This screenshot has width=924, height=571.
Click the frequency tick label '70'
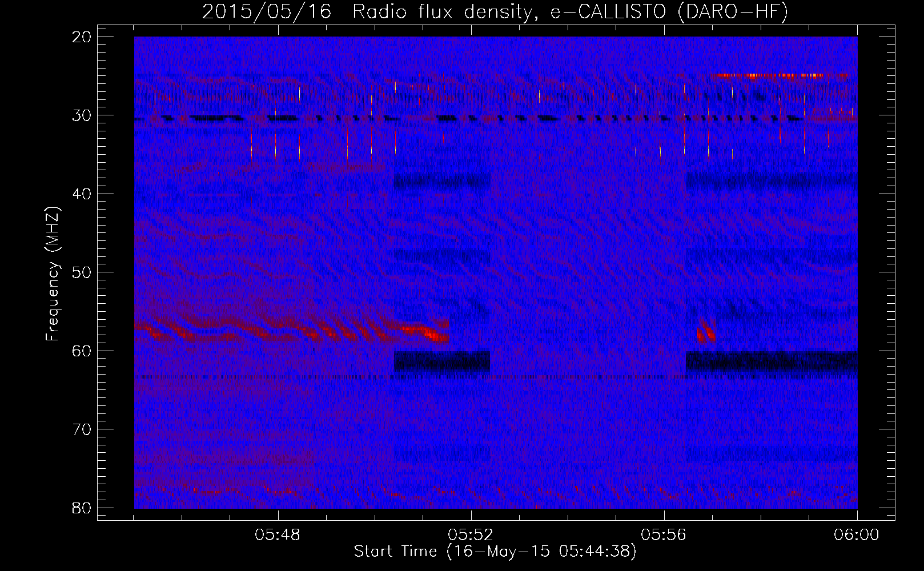click(82, 429)
